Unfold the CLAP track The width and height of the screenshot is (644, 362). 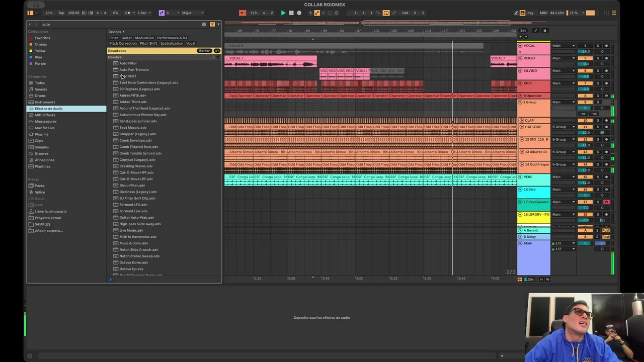coord(522,121)
